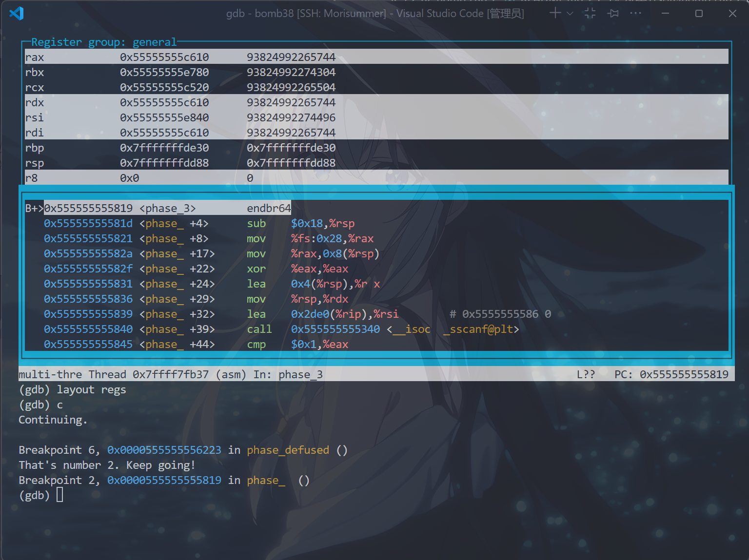The image size is (749, 560).
Task: Click the restore panel size icon
Action: click(590, 13)
